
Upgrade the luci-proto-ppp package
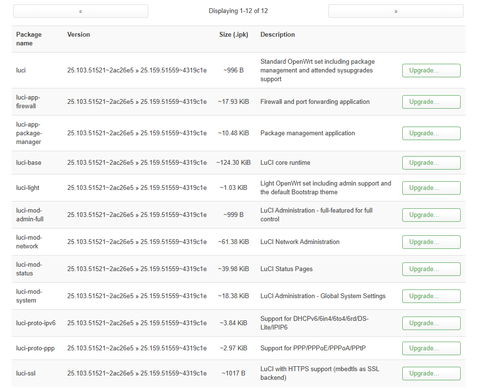pos(431,348)
